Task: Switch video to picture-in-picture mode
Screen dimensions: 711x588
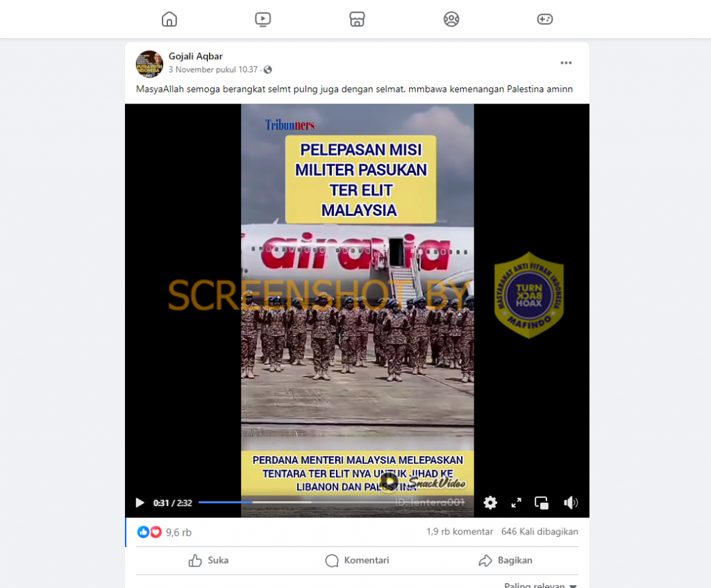Action: (x=542, y=503)
